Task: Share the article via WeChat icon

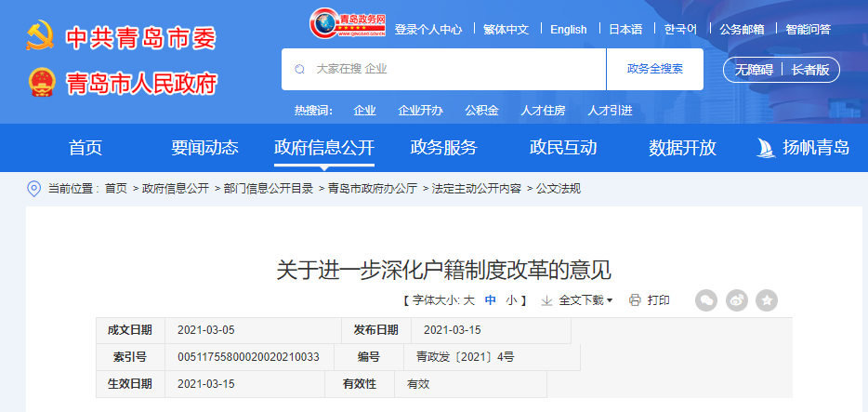Action: click(705, 300)
